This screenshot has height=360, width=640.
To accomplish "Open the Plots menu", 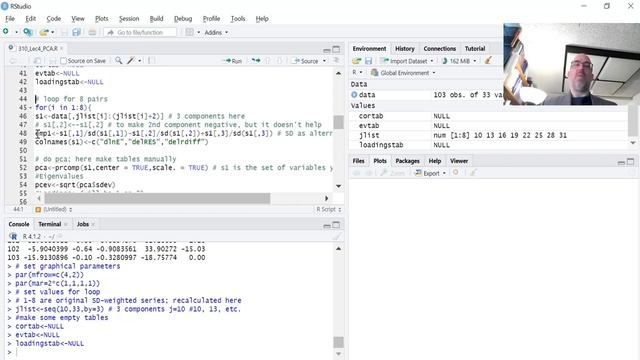I will tap(102, 19).
